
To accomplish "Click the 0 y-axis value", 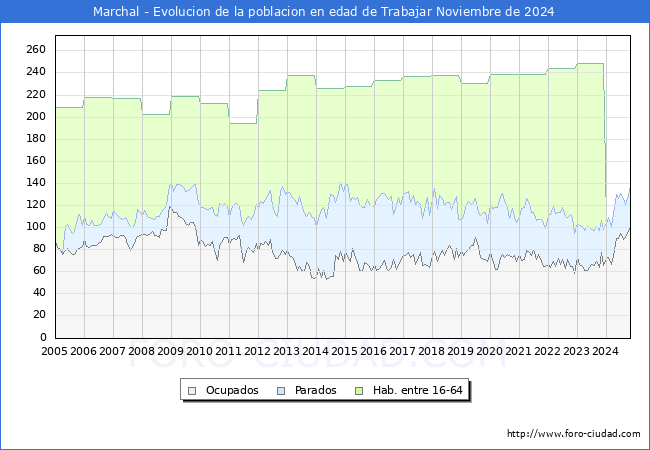I will click(x=43, y=337).
